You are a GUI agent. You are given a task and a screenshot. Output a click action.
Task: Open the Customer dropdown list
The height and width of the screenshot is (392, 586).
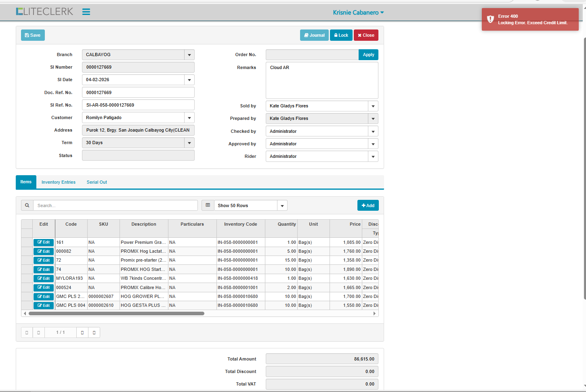(189, 118)
